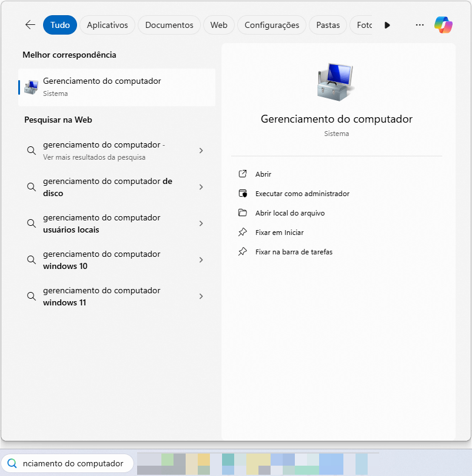
Task: Switch to the Web tab
Action: pos(218,25)
